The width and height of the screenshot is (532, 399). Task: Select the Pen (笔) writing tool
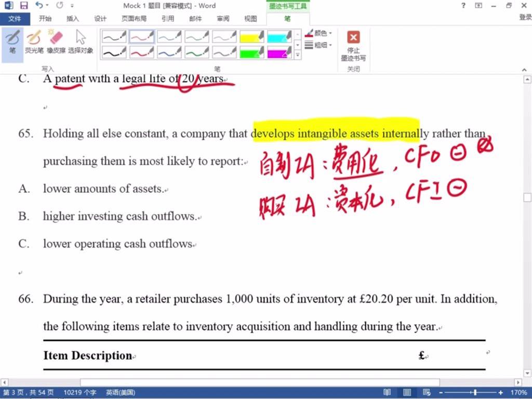[x=12, y=42]
